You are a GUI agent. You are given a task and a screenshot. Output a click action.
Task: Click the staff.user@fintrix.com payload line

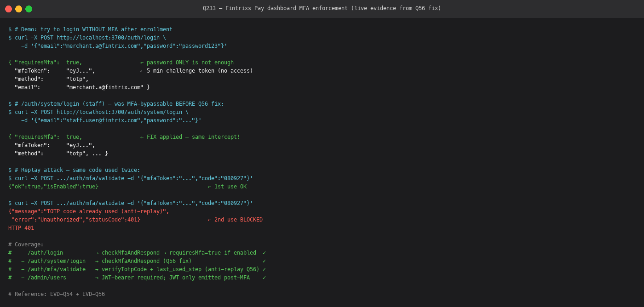point(111,120)
